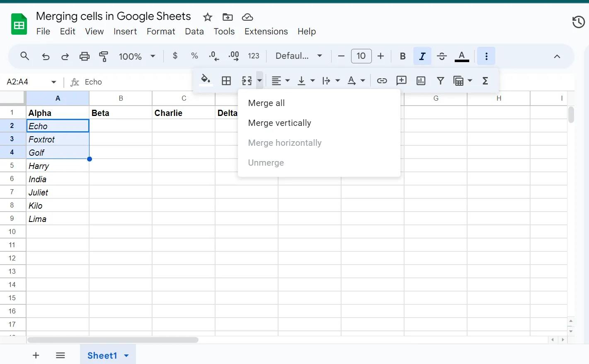Open the Sheet1 tab options arrow

click(x=126, y=356)
